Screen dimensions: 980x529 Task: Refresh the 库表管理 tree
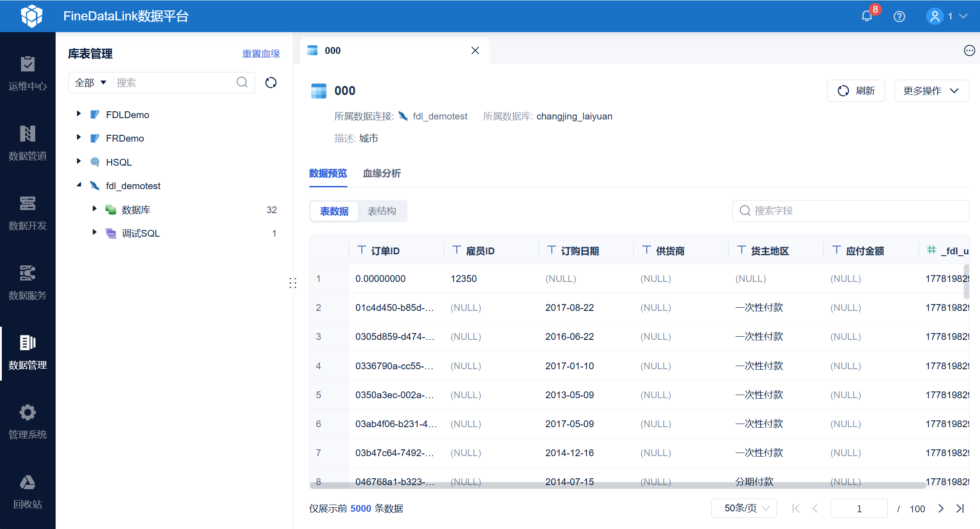click(271, 82)
